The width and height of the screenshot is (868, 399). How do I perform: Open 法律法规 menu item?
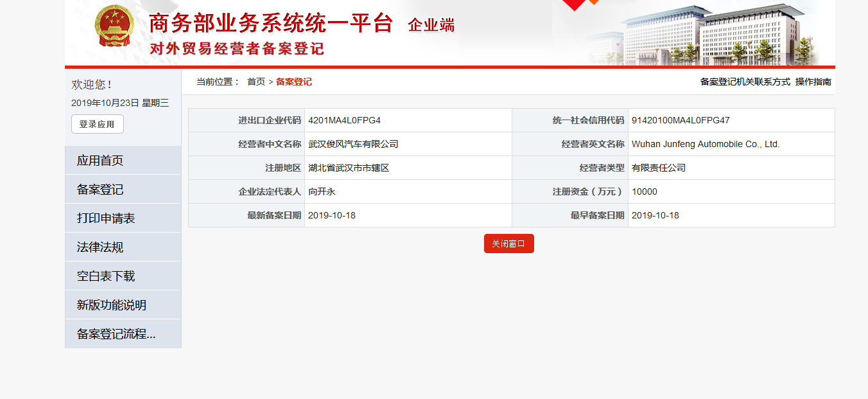click(123, 247)
